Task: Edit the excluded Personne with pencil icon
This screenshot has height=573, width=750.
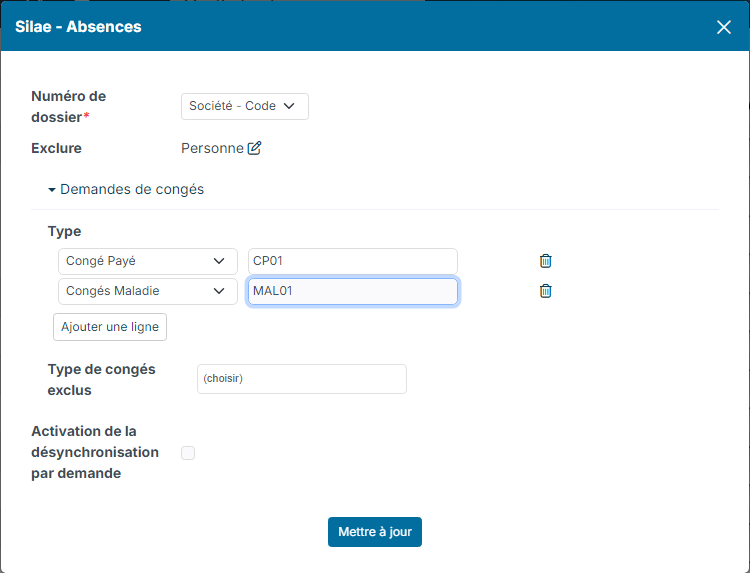Action: click(x=254, y=148)
